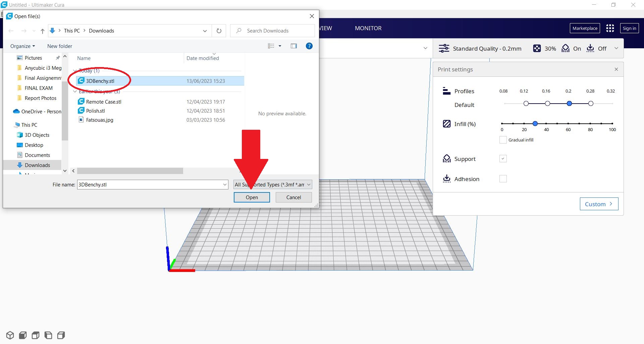Viewport: 644px width, 344px height.
Task: Open the file type filter dropdown
Action: point(273,185)
